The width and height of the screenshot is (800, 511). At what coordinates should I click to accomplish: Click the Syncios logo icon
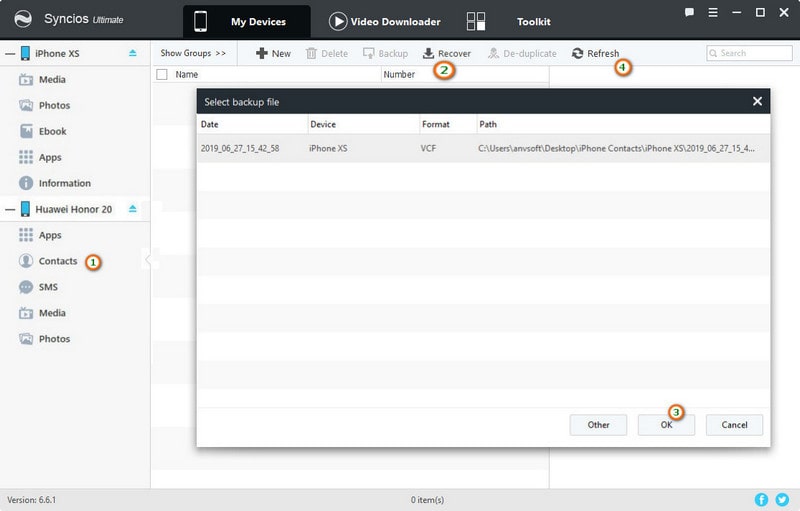click(22, 19)
